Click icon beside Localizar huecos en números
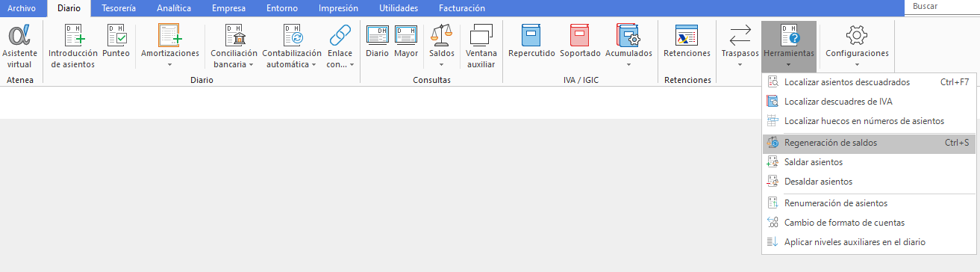Viewport: 980px width, 272px height. coord(773,121)
